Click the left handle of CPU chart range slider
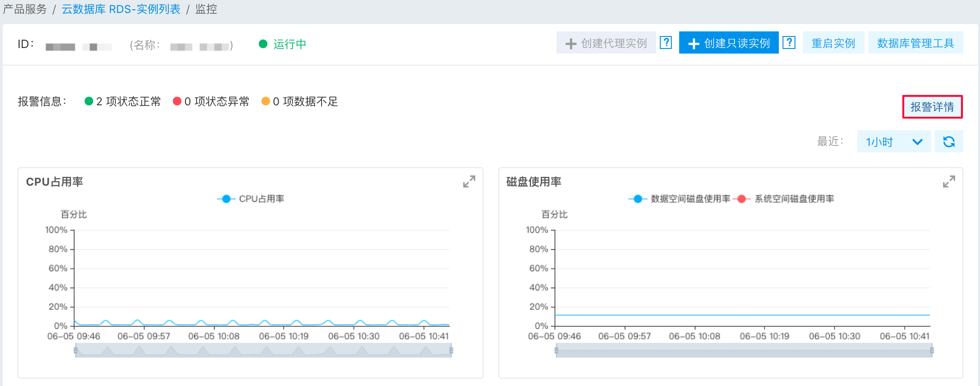 pyautogui.click(x=76, y=350)
